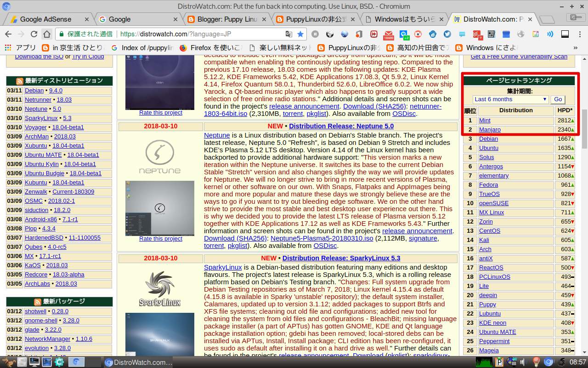The height and width of the screenshot is (368, 588).
Task: Open the Puppy dog start menu icon
Action: coord(8,362)
